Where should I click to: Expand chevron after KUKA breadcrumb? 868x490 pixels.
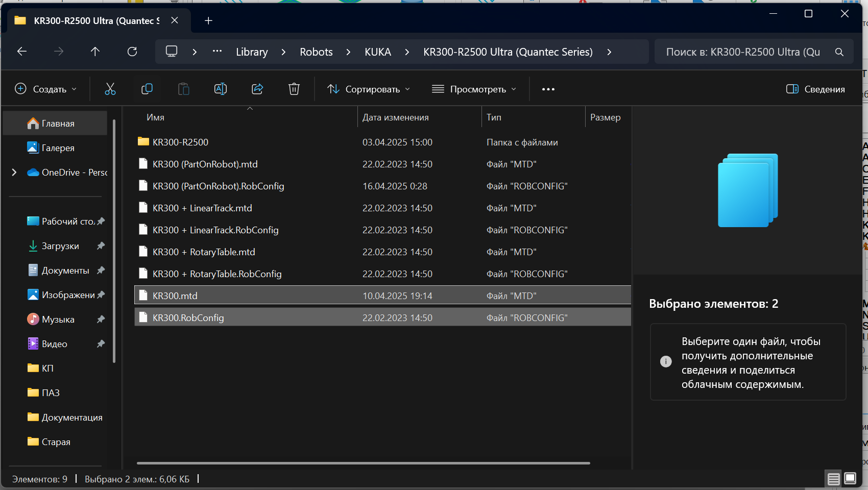[407, 52]
